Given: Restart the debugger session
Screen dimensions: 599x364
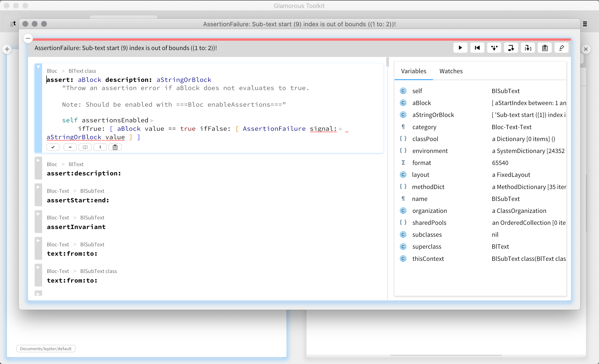Looking at the screenshot, I should (477, 48).
